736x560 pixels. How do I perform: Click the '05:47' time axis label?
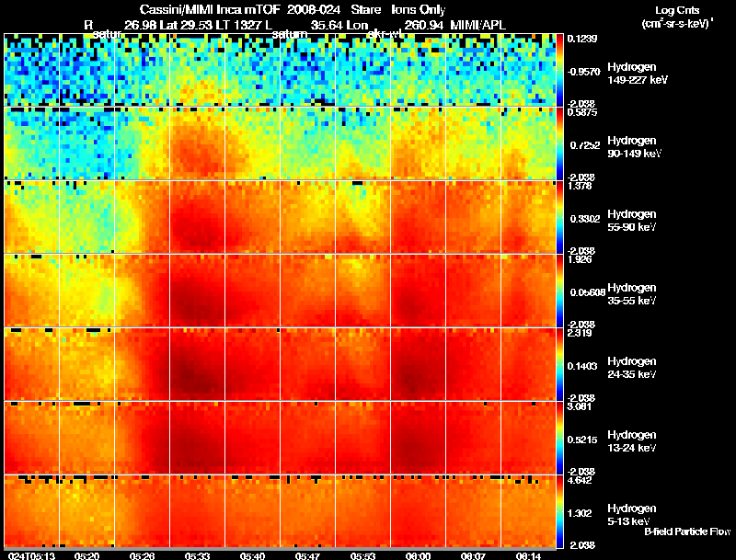click(307, 556)
